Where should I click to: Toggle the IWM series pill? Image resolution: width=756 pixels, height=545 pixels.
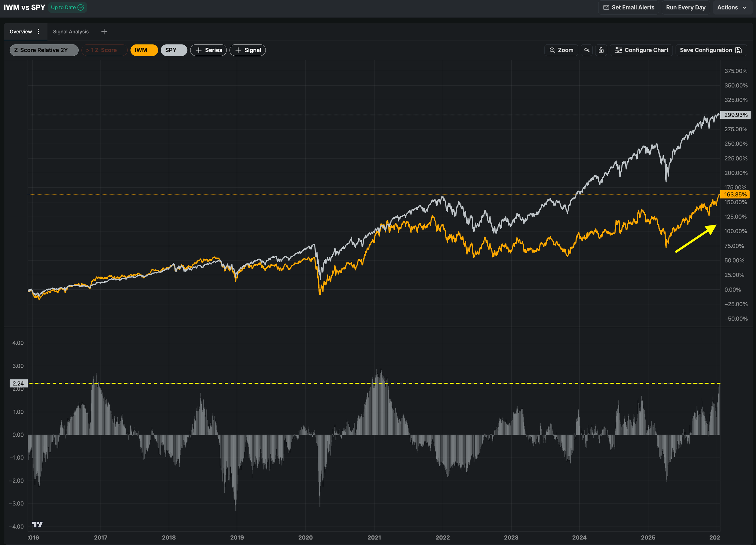144,50
